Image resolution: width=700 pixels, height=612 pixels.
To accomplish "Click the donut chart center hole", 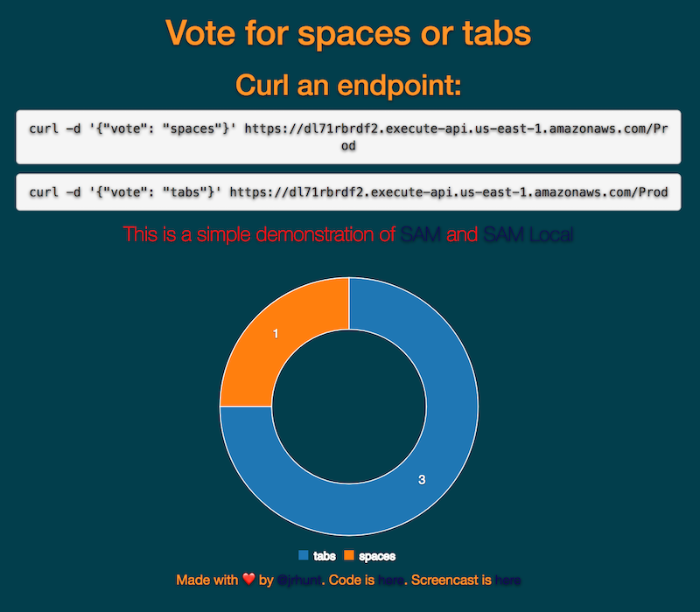I will click(x=349, y=407).
